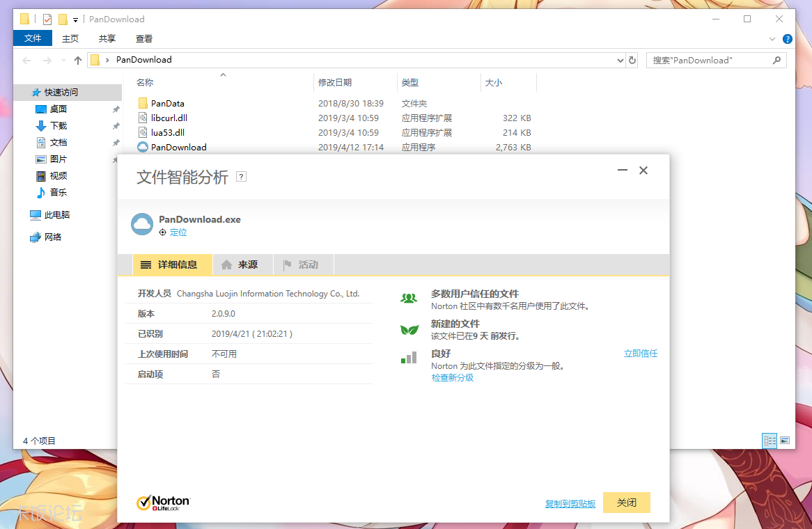This screenshot has height=529, width=812.
Task: Click the green leaf new-file icon
Action: pos(409,329)
